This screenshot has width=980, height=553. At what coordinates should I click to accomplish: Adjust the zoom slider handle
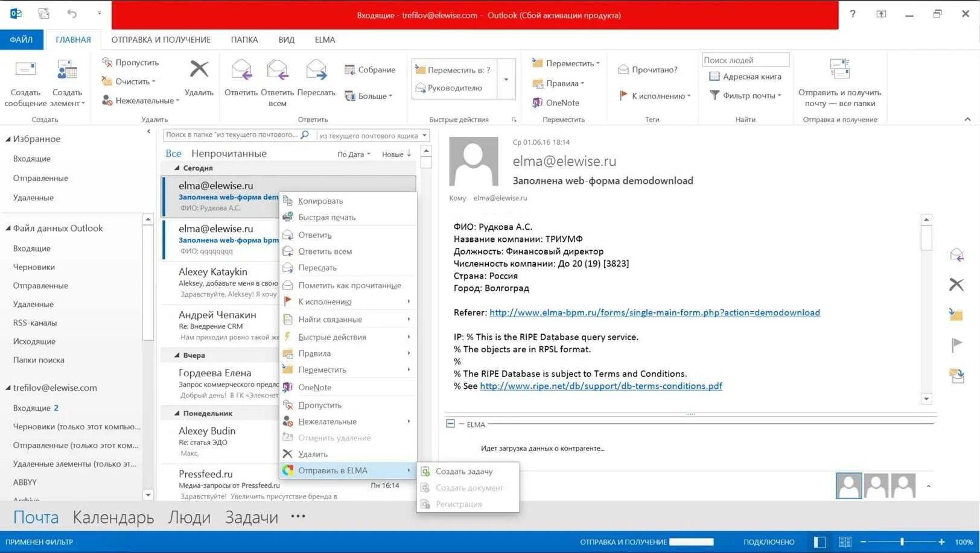coord(902,542)
